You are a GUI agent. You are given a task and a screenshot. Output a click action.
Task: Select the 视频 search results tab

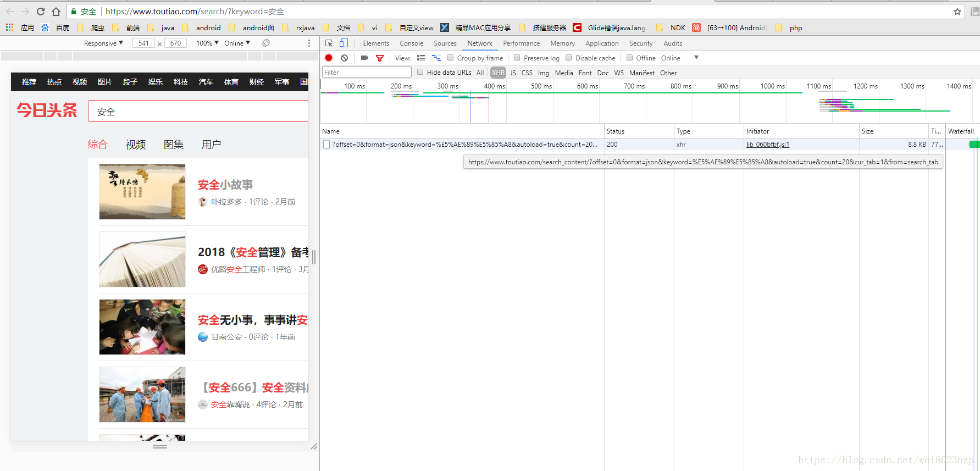tap(136, 145)
